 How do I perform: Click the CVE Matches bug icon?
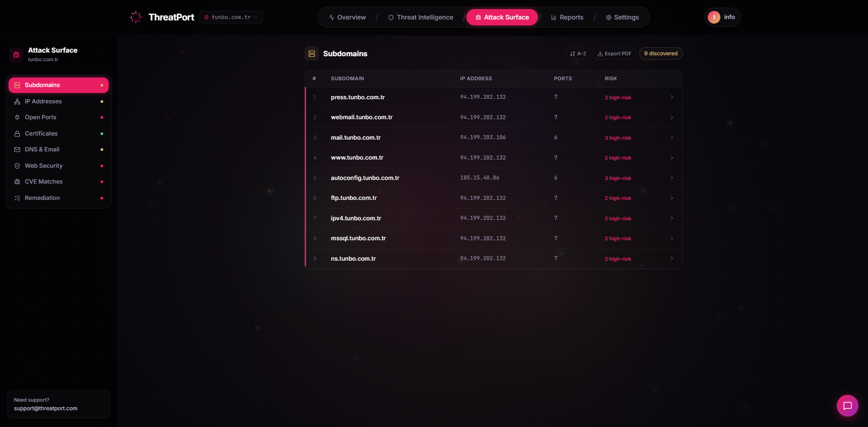click(x=17, y=182)
